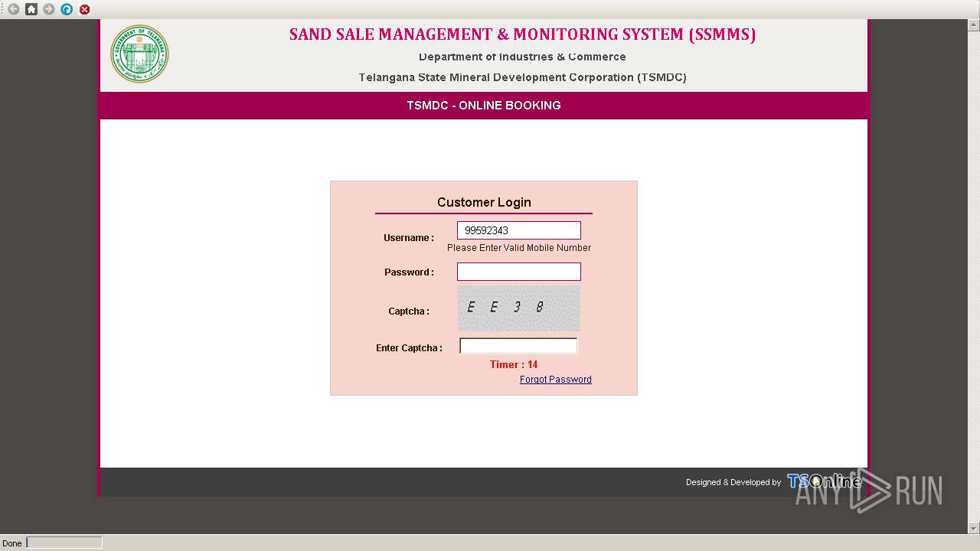
Task: Click the 'Enter Captcha :' label
Action: pyautogui.click(x=409, y=348)
